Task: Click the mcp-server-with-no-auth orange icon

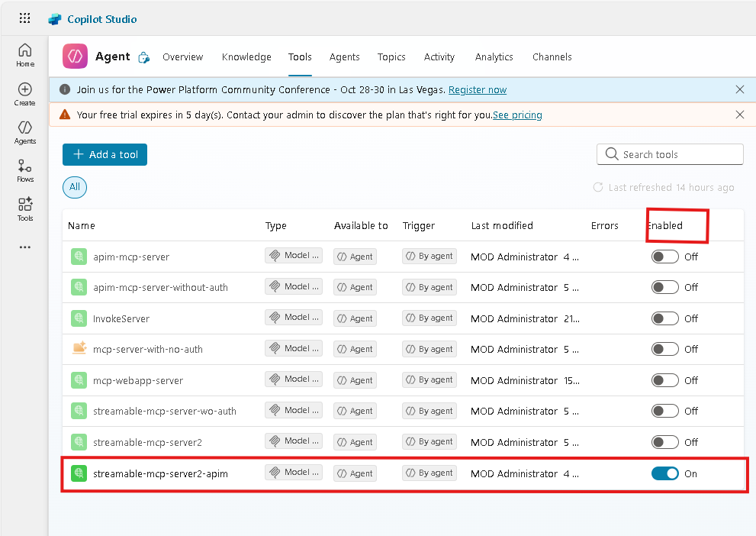Action: [x=79, y=348]
